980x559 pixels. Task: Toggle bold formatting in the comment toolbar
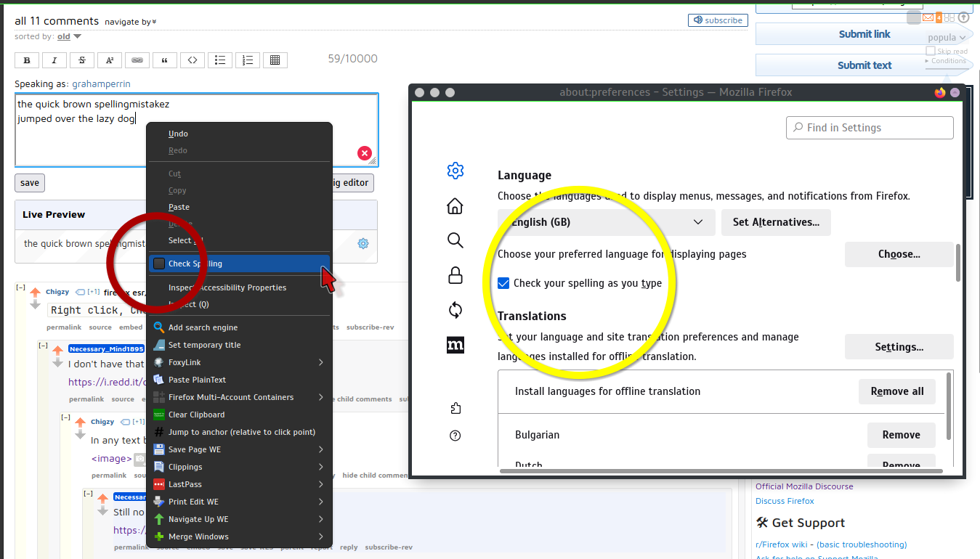pos(27,60)
